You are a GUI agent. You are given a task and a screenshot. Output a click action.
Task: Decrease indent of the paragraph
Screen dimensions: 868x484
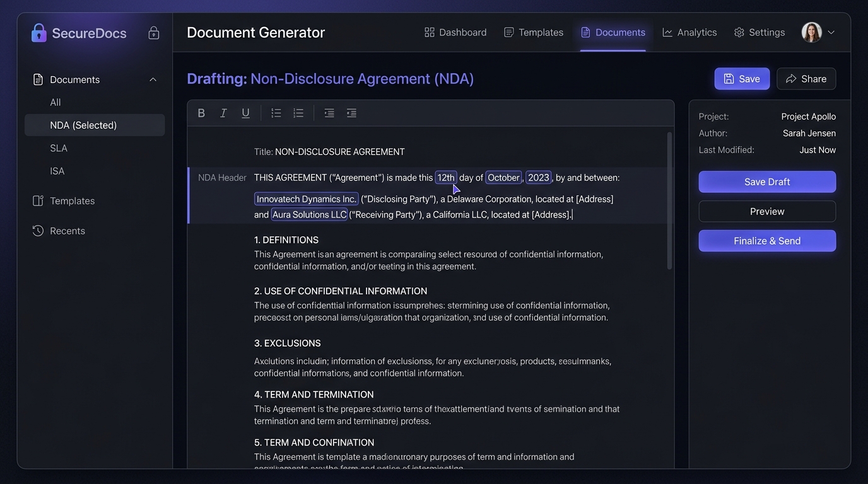coord(329,113)
